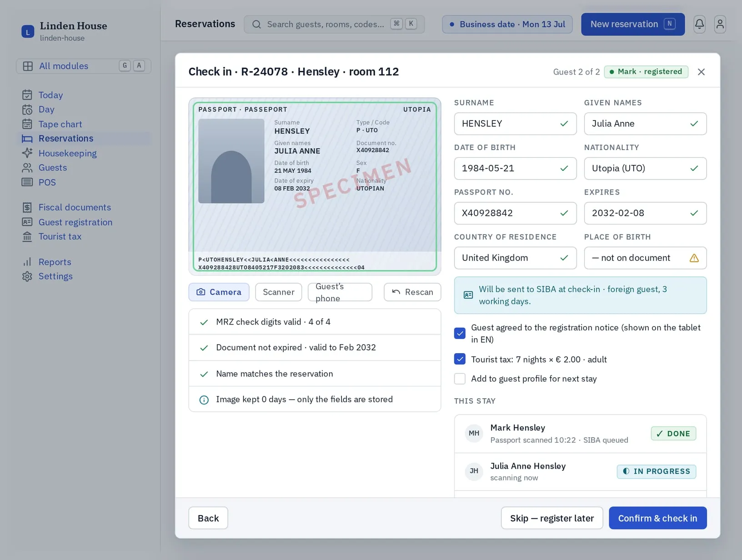Click the MH avatar for Mark Hensley
Screen dimensions: 742x560
(x=474, y=433)
